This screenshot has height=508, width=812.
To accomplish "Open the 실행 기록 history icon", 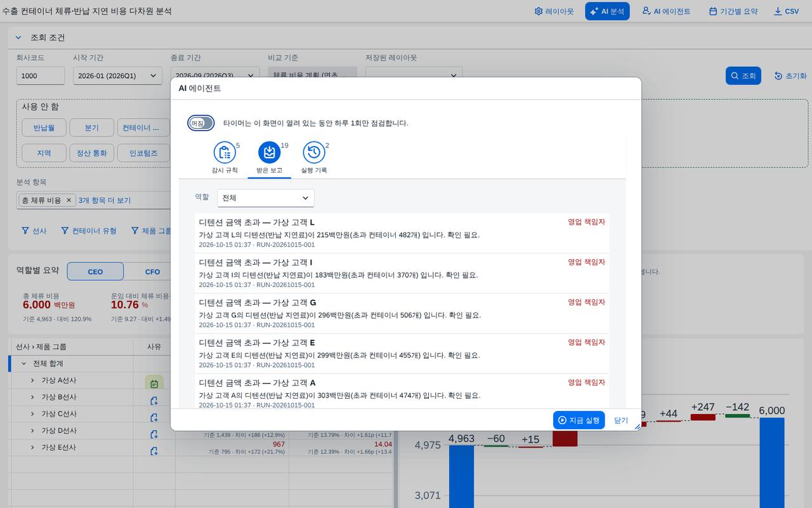I will coord(314,152).
